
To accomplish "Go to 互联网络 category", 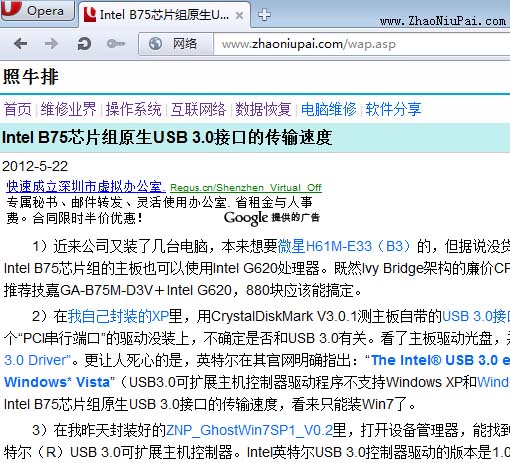I will [198, 109].
